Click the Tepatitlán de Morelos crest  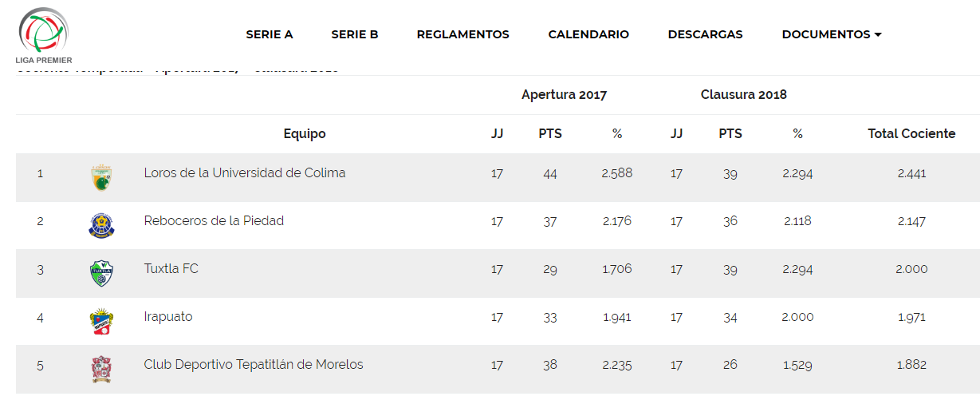(x=101, y=369)
